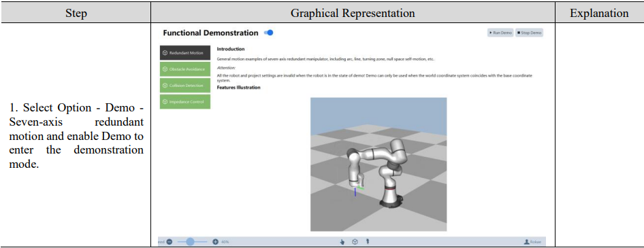Select the Collision Detection tab
The image size is (644, 248).
[x=184, y=85]
